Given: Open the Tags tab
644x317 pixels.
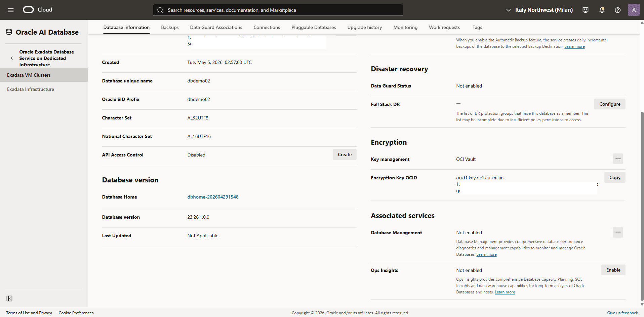Looking at the screenshot, I should [x=477, y=28].
